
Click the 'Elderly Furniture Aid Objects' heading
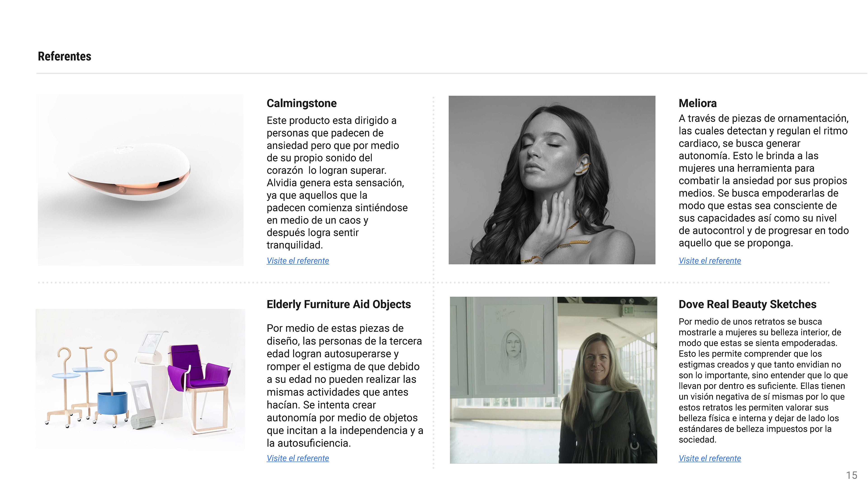tap(339, 304)
